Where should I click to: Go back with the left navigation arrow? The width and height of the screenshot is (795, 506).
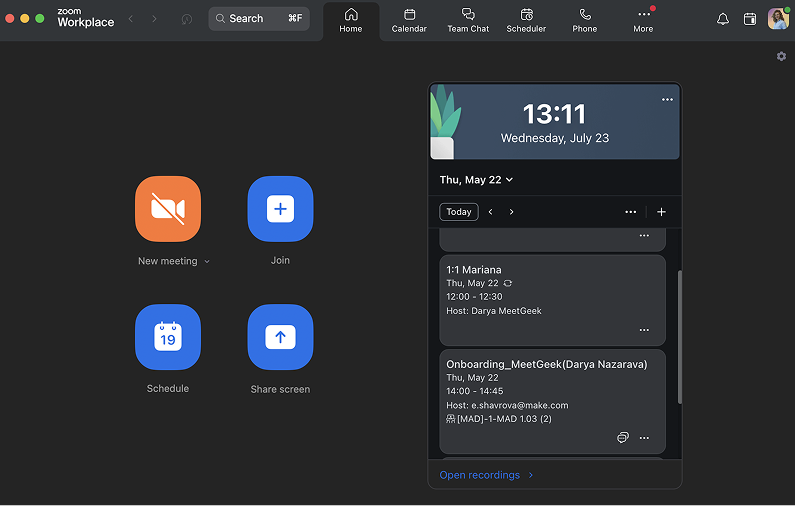(131, 19)
